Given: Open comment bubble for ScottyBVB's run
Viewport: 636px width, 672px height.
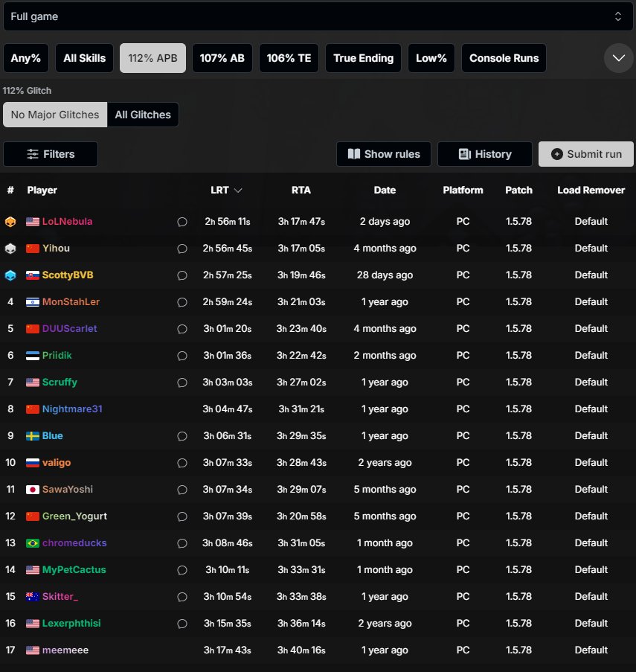Looking at the screenshot, I should coord(182,275).
